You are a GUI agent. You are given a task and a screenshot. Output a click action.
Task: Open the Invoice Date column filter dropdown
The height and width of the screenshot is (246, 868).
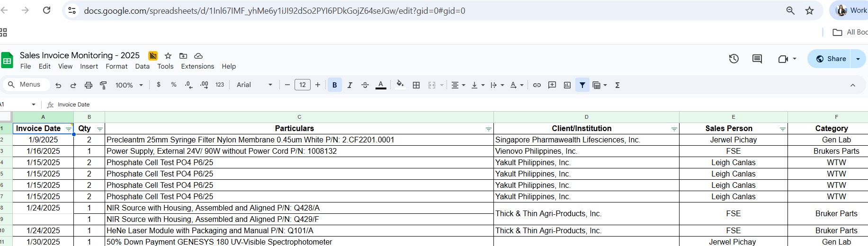pos(69,129)
